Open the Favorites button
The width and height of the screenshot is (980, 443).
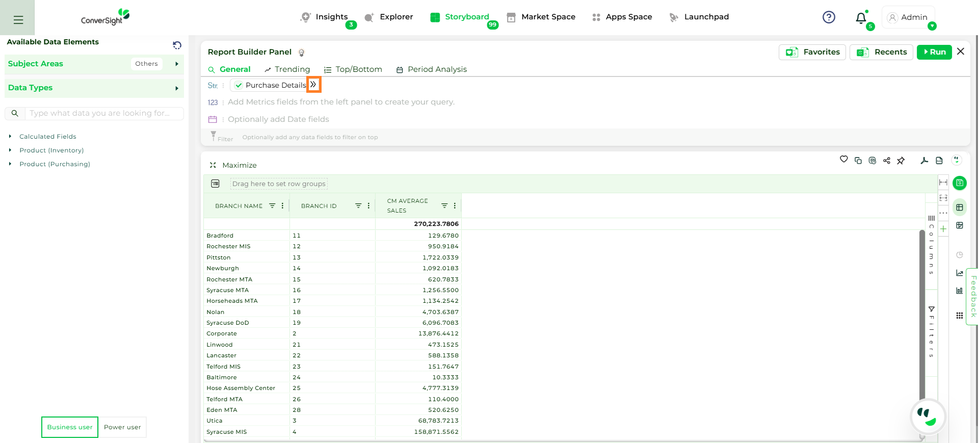click(x=812, y=52)
